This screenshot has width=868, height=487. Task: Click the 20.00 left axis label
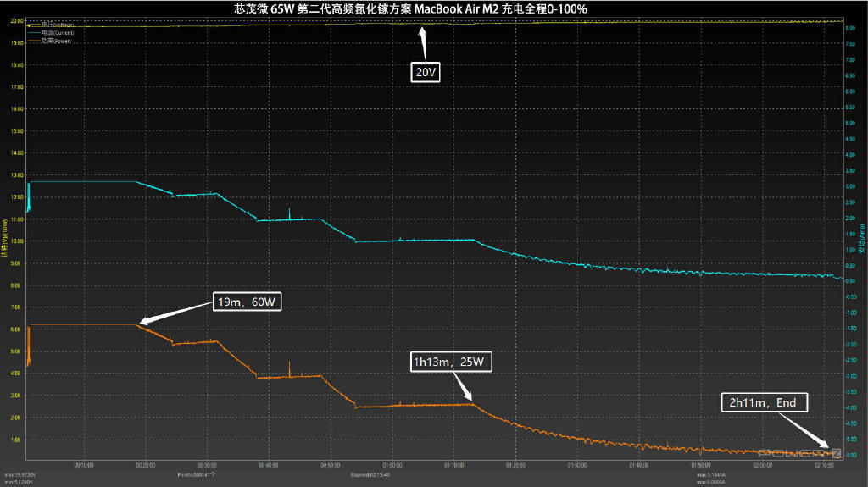(16, 20)
